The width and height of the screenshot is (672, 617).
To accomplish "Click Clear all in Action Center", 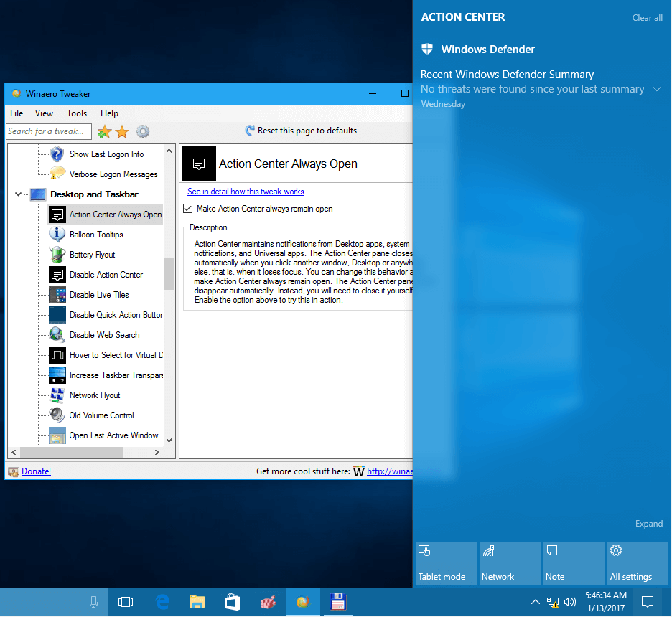I will click(x=647, y=18).
